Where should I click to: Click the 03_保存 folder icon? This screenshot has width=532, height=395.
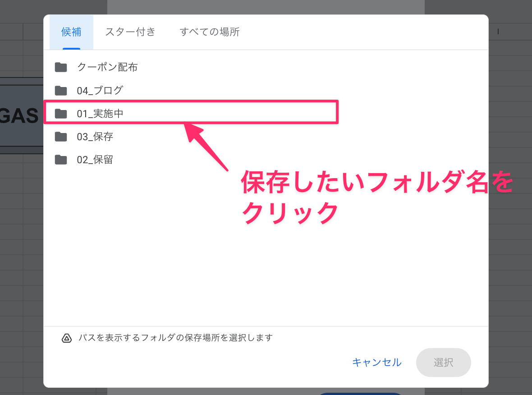point(61,137)
